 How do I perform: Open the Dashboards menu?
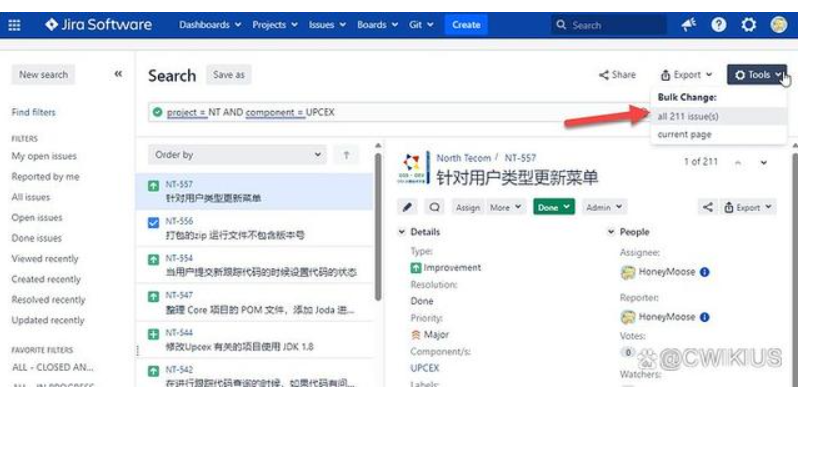point(210,25)
